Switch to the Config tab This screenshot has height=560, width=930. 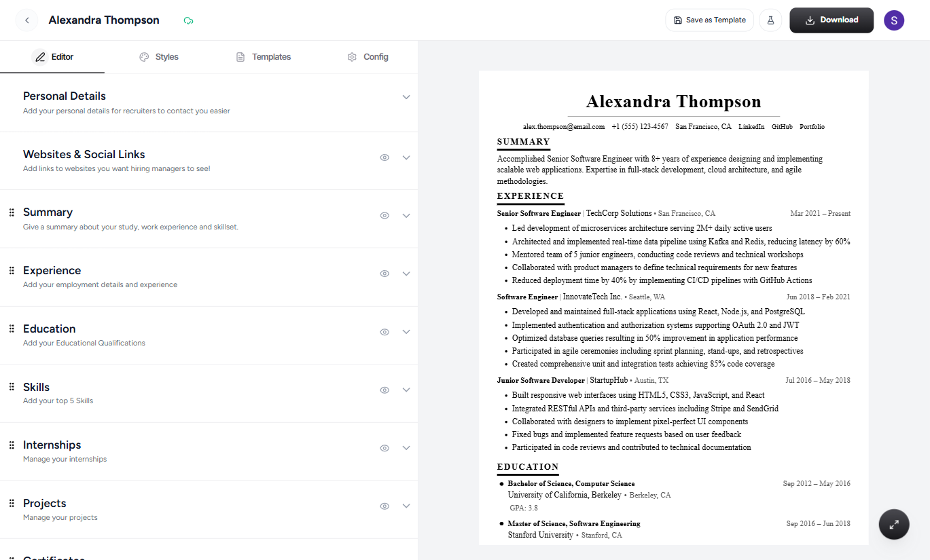click(x=368, y=56)
